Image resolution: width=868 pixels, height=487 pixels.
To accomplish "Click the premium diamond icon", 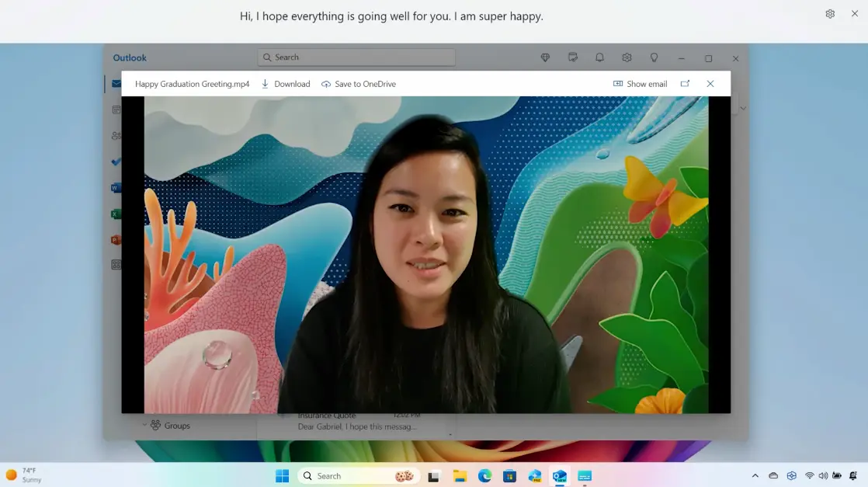I will tap(545, 57).
